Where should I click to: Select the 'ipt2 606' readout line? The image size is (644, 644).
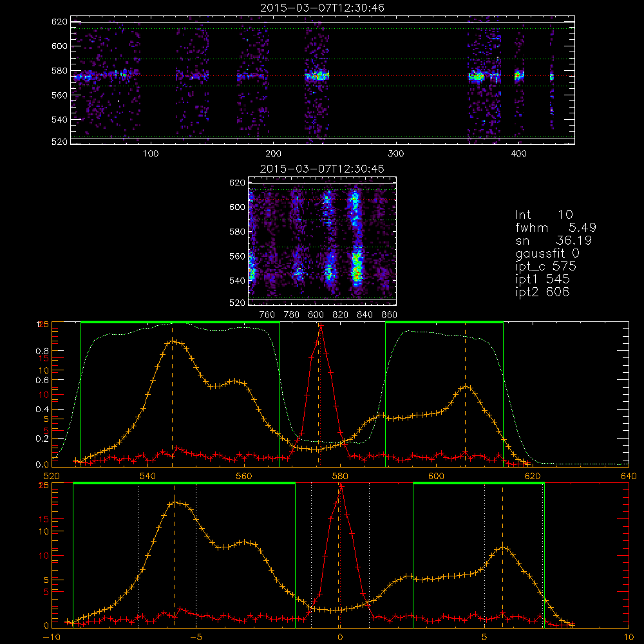click(x=542, y=292)
